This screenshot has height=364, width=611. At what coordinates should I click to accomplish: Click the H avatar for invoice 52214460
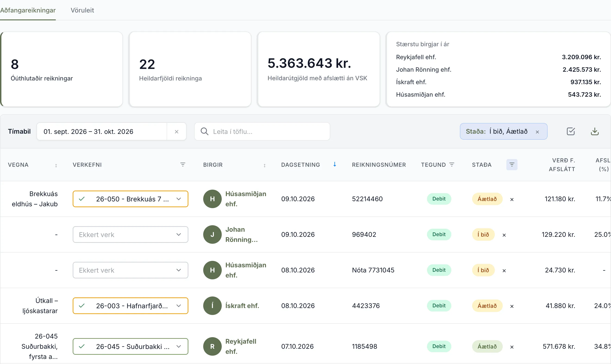[212, 199]
